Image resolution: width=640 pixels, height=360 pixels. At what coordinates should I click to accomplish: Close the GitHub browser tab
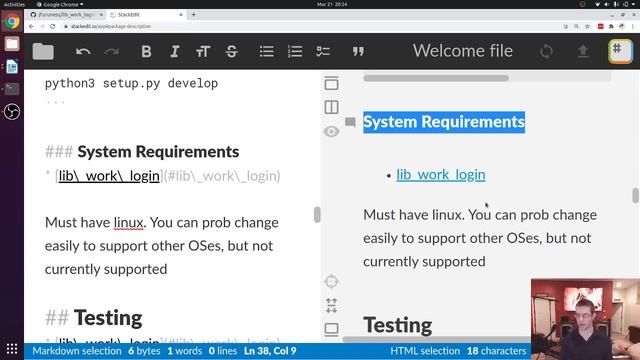pyautogui.click(x=101, y=15)
